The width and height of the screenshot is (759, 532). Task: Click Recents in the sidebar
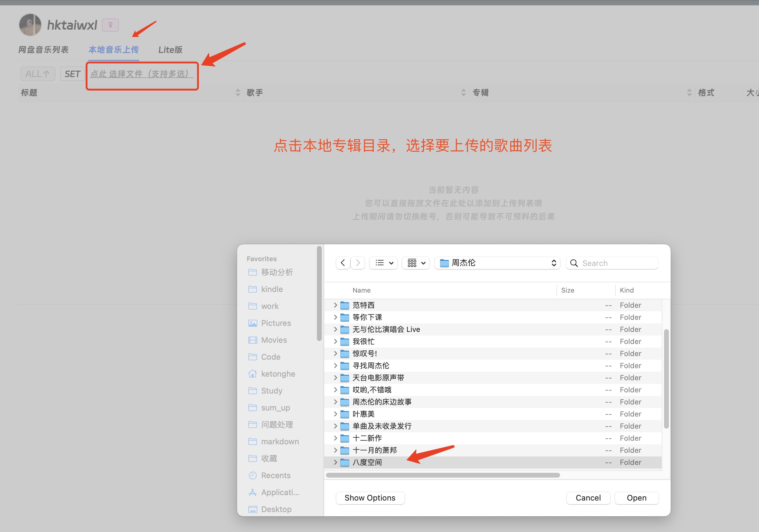[276, 475]
